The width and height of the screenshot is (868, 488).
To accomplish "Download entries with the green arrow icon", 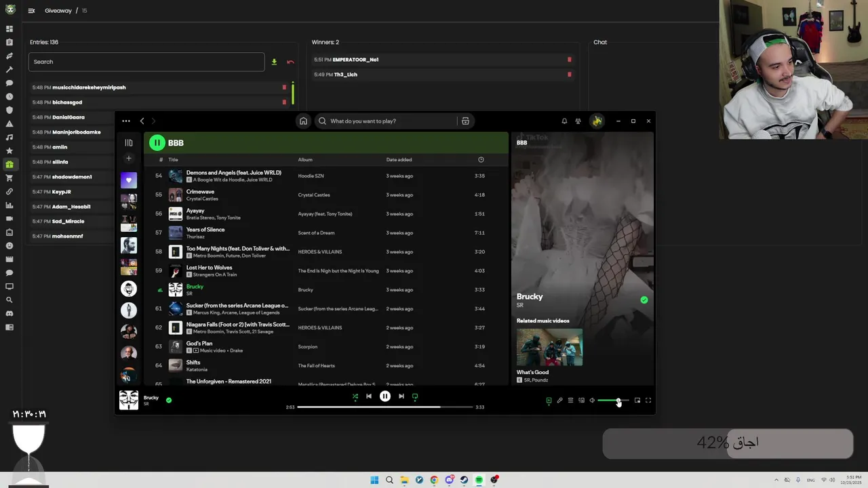I will [x=274, y=62].
